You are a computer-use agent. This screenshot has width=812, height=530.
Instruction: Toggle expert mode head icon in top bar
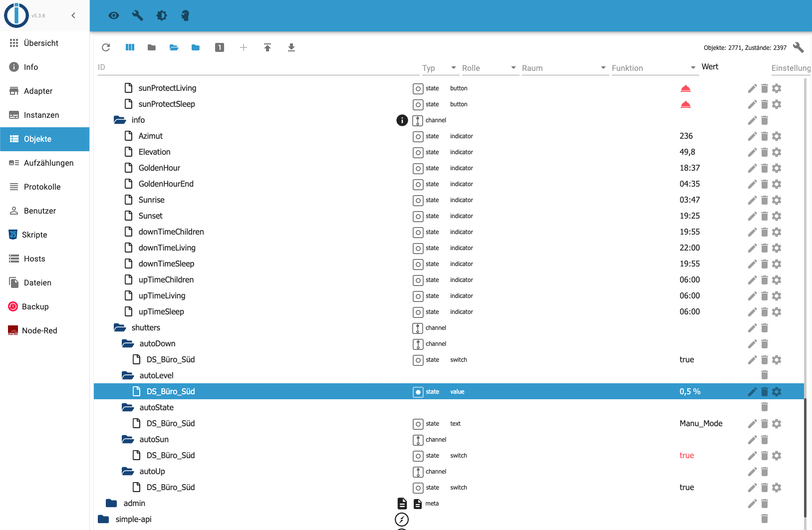point(185,15)
